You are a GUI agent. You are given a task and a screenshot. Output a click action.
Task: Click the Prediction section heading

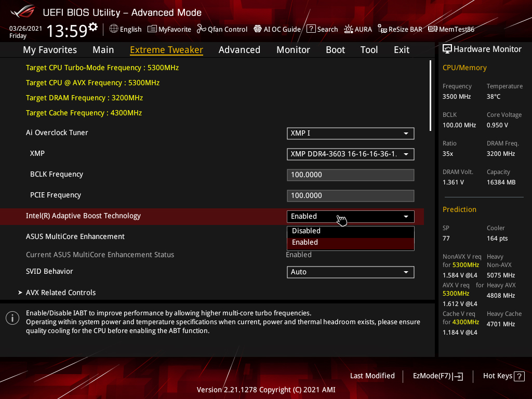coord(459,209)
